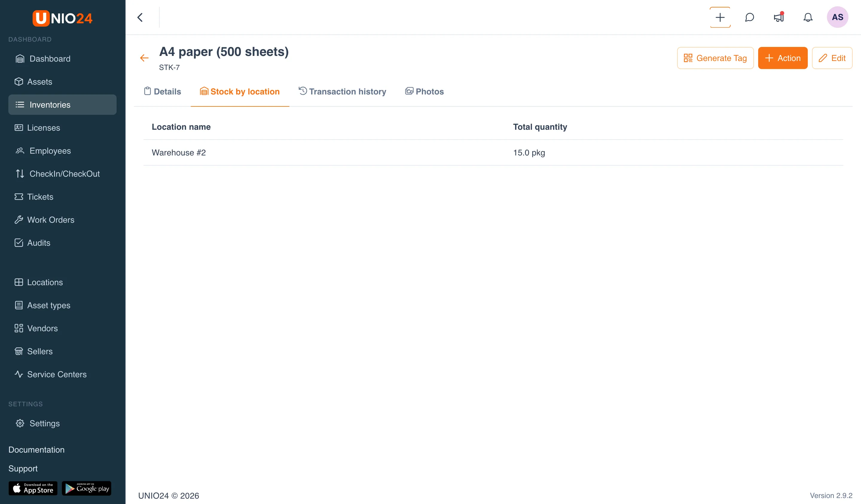Open the announcements megaphone icon
This screenshot has width=861, height=504.
(x=779, y=17)
